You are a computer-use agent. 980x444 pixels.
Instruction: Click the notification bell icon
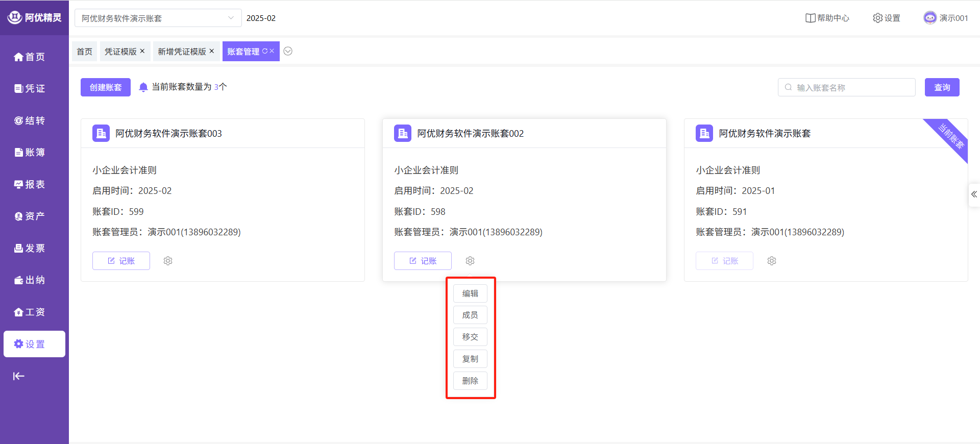tap(143, 87)
